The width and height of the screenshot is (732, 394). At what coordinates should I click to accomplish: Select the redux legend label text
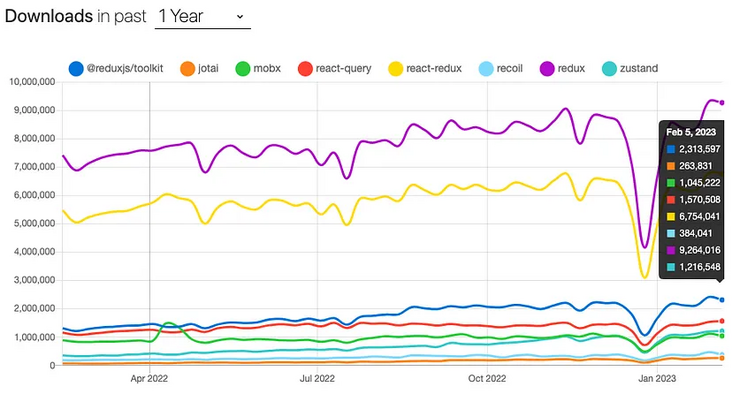point(571,68)
